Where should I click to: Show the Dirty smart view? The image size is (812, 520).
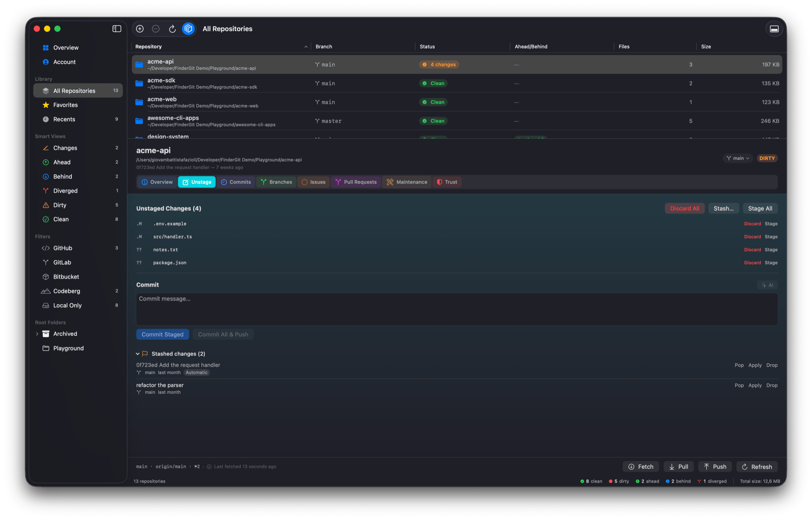click(x=78, y=205)
